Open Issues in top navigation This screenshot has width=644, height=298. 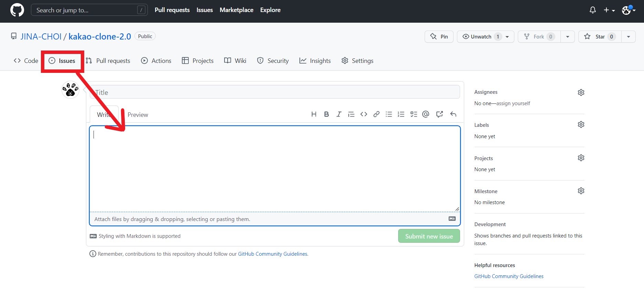point(205,10)
